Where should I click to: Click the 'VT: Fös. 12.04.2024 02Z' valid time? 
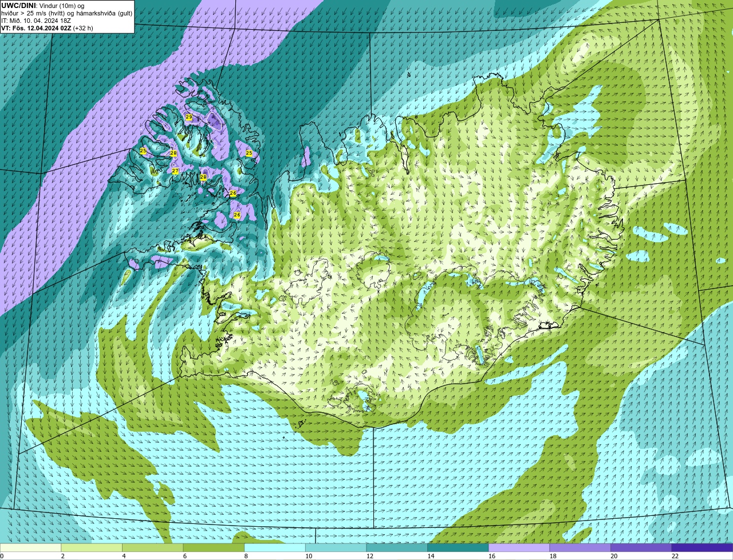[36, 28]
